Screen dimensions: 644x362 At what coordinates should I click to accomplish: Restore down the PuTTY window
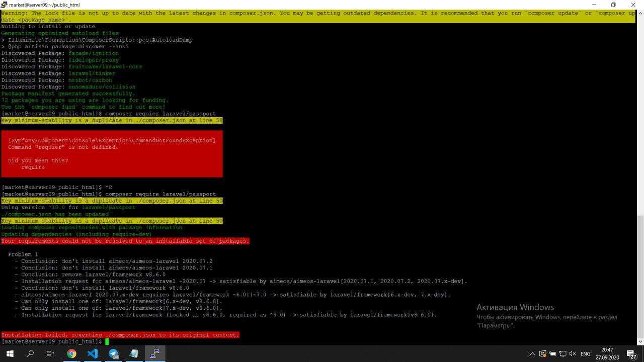613,5
